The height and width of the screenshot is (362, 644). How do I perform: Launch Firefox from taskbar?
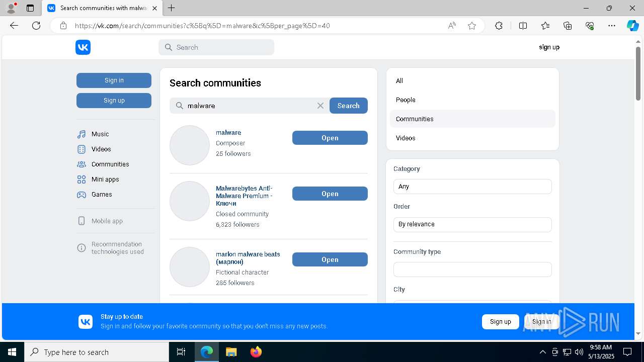pos(256,352)
